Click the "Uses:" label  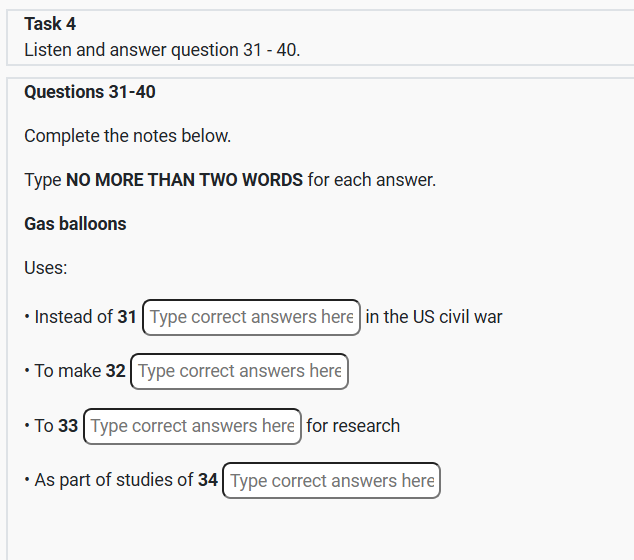click(46, 268)
